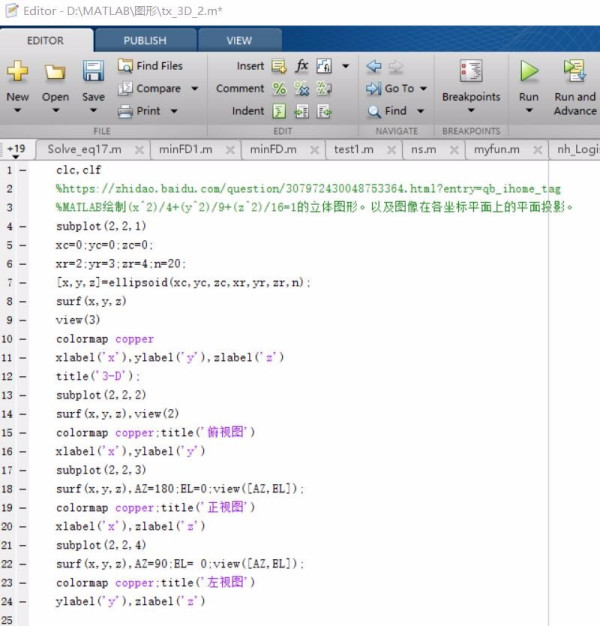Show hidden tabs with +19 dropdown
The height and width of the screenshot is (626, 600).
tap(16, 151)
